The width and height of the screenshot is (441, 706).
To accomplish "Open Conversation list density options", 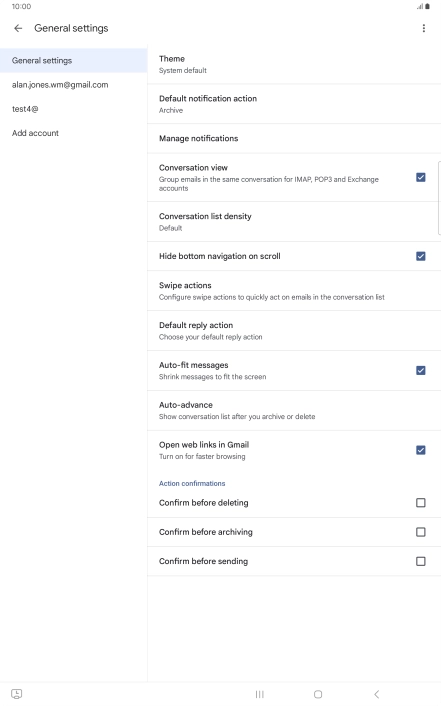I will pyautogui.click(x=294, y=222).
